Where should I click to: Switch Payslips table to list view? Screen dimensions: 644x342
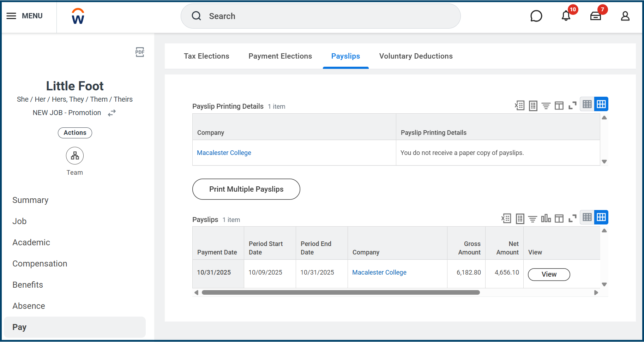click(x=587, y=217)
